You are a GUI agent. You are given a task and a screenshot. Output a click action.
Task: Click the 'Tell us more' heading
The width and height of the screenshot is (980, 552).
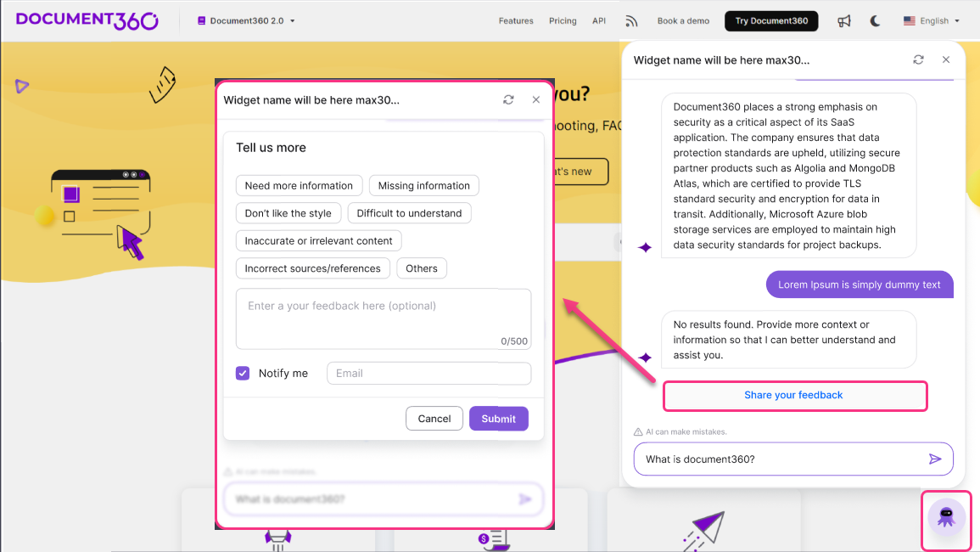click(x=271, y=147)
